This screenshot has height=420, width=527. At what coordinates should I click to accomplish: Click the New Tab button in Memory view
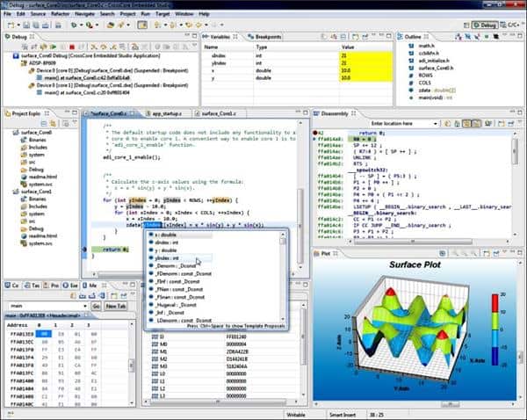pos(116,306)
